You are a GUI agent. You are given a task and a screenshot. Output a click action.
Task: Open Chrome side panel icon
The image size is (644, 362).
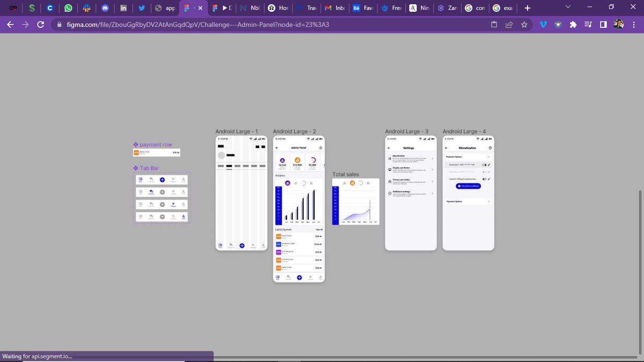(603, 24)
